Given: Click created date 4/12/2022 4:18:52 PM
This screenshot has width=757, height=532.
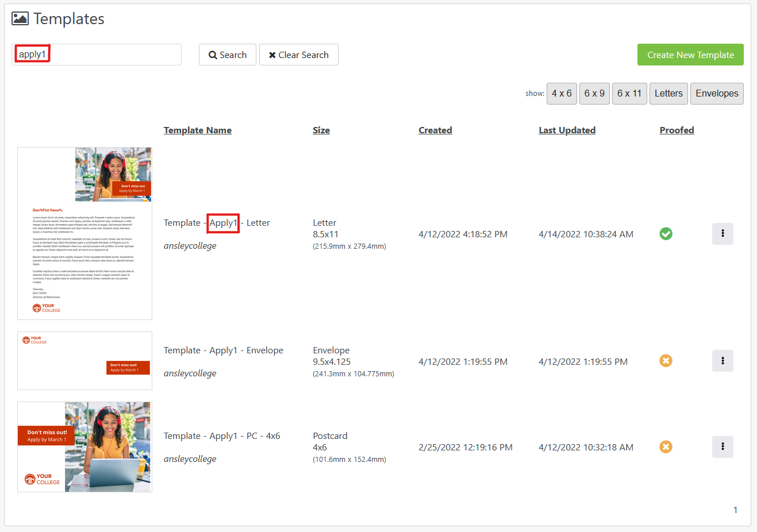Looking at the screenshot, I should point(463,234).
